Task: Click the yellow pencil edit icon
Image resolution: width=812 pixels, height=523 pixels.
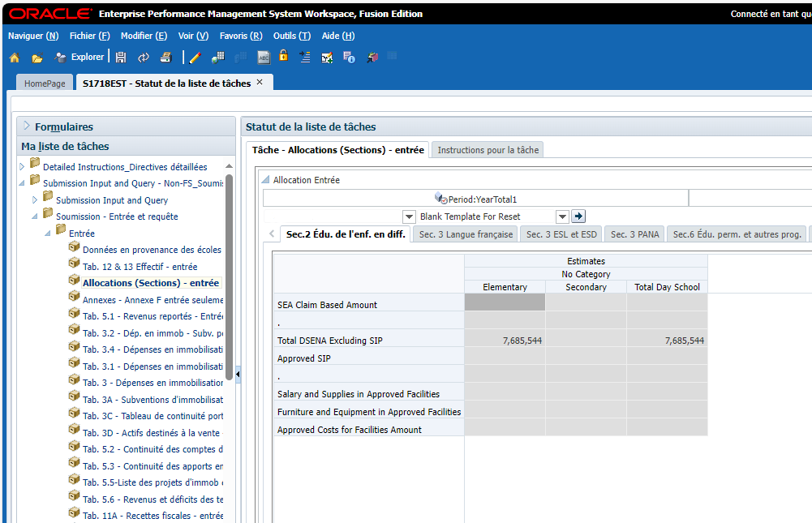Action: (x=195, y=58)
